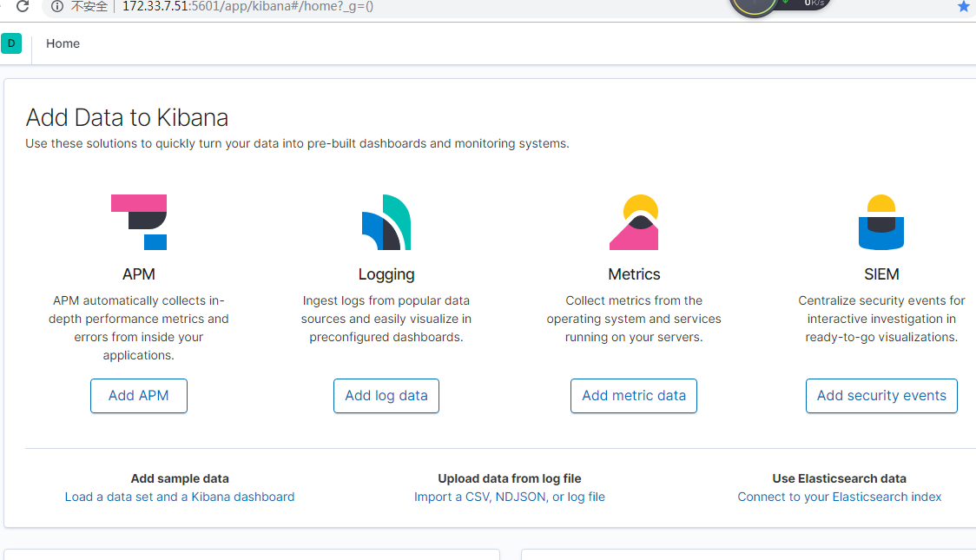
Task: Click the Home breadcrumb
Action: coord(63,43)
